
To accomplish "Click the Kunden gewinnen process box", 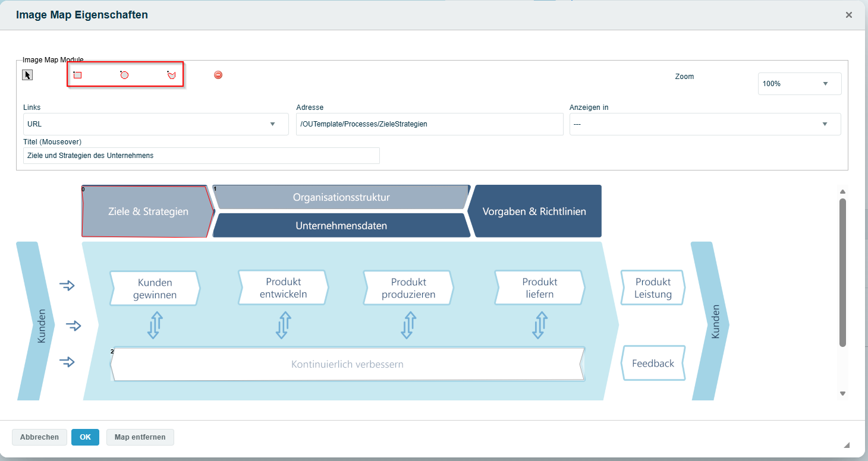I will (x=155, y=288).
